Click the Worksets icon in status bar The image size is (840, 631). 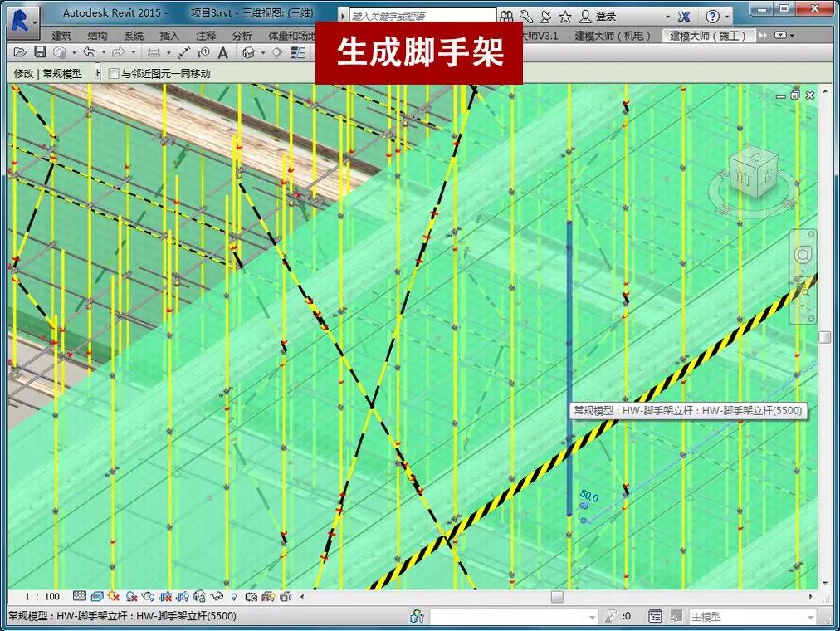coord(417,616)
